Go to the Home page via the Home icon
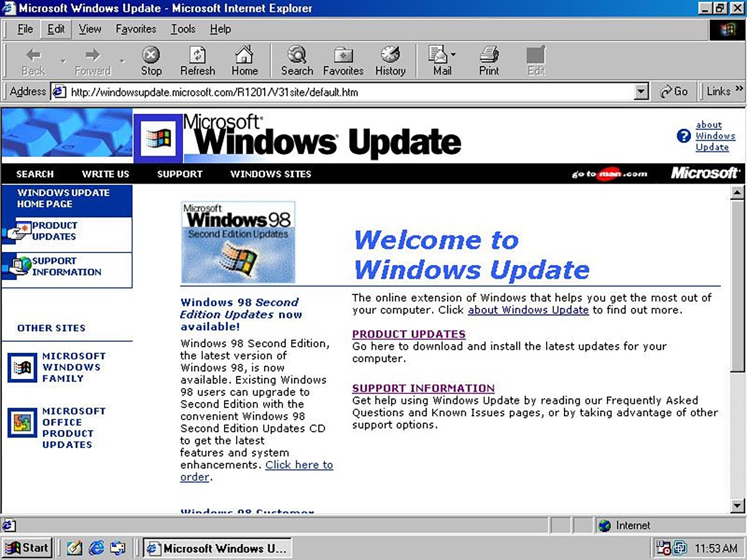Screen dimensions: 747x560 point(243,59)
